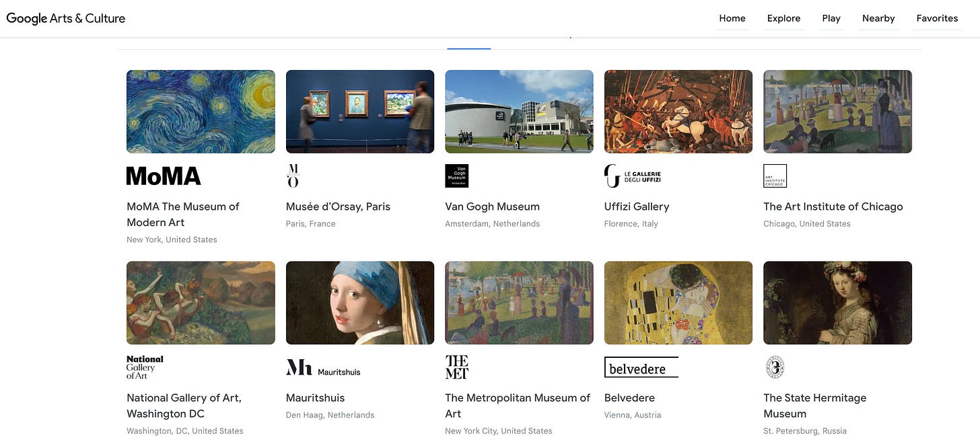The width and height of the screenshot is (980, 448).
Task: Open the Hermitage Rembrandt portrait thumbnail
Action: 837,303
